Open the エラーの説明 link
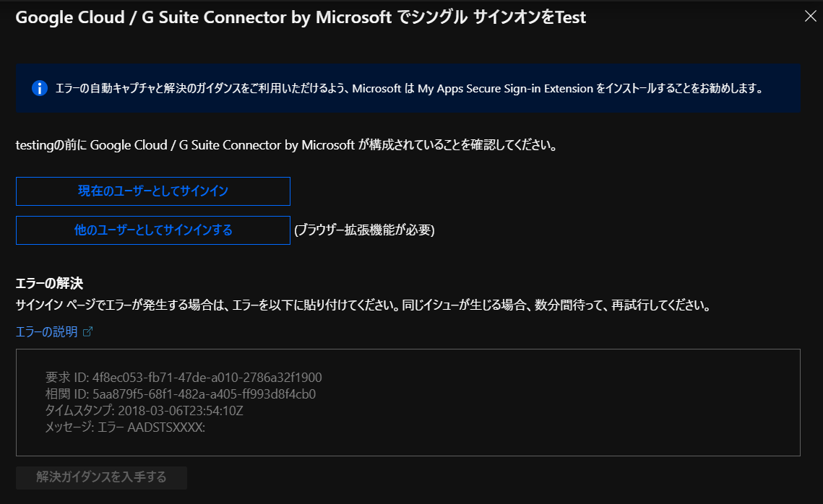The height and width of the screenshot is (504, 823). [47, 332]
